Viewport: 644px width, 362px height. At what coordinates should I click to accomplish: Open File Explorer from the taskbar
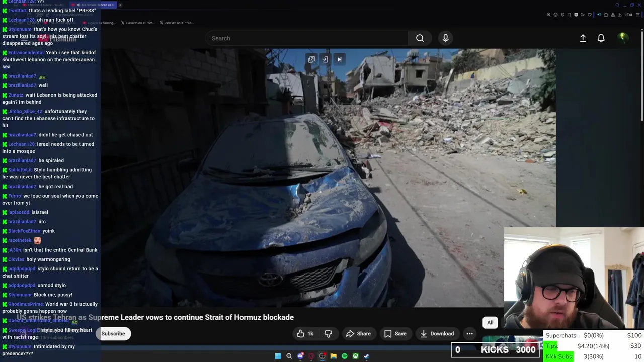pyautogui.click(x=333, y=356)
